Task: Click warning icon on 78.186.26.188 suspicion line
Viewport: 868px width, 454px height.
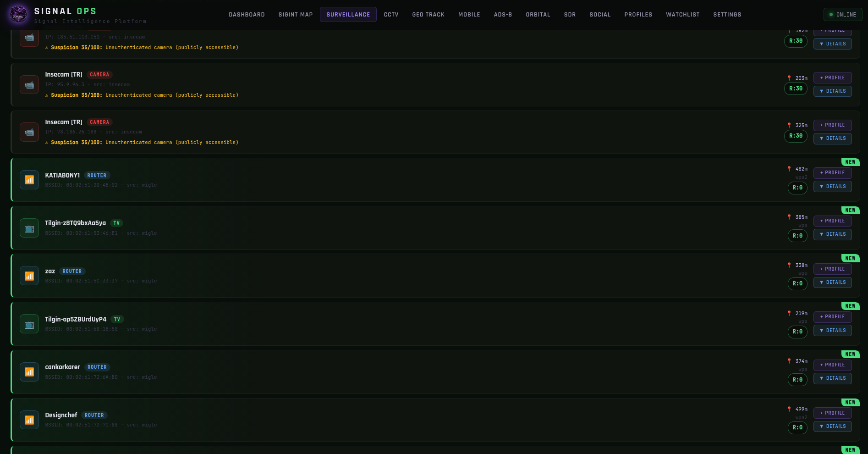Action: pos(47,143)
